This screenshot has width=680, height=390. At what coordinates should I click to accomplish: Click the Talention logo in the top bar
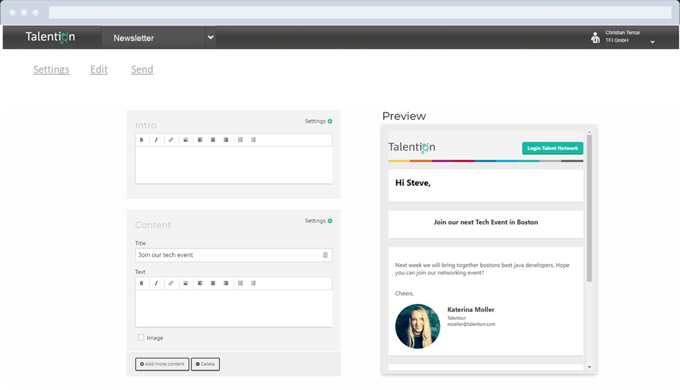tap(50, 37)
